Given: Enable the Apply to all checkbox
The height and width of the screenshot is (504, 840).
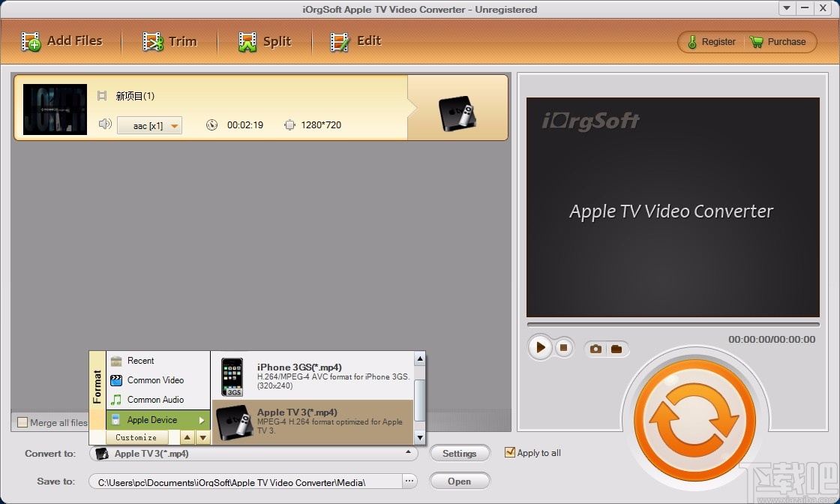Looking at the screenshot, I should (510, 452).
